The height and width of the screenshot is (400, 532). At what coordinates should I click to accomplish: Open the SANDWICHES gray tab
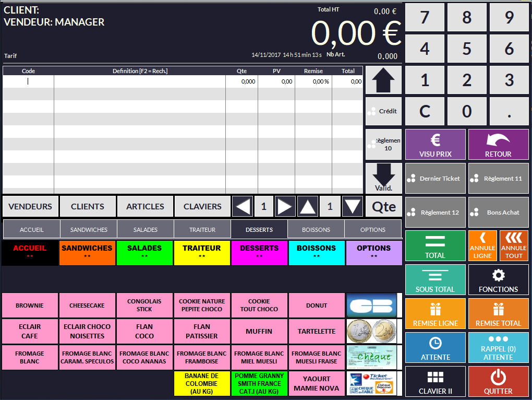click(x=89, y=230)
